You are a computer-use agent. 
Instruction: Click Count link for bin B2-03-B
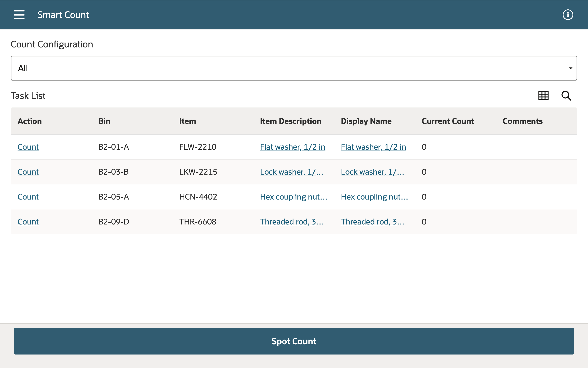point(28,172)
